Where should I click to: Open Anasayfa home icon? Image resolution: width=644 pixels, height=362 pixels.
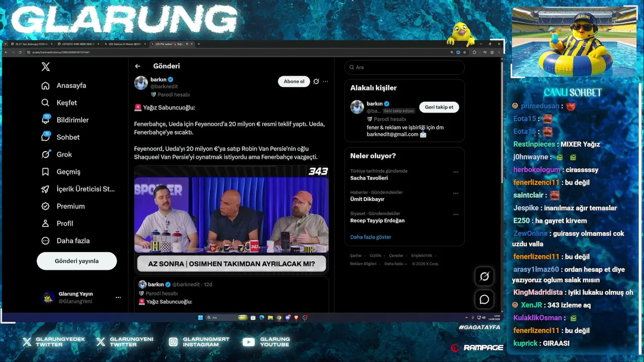[46, 85]
